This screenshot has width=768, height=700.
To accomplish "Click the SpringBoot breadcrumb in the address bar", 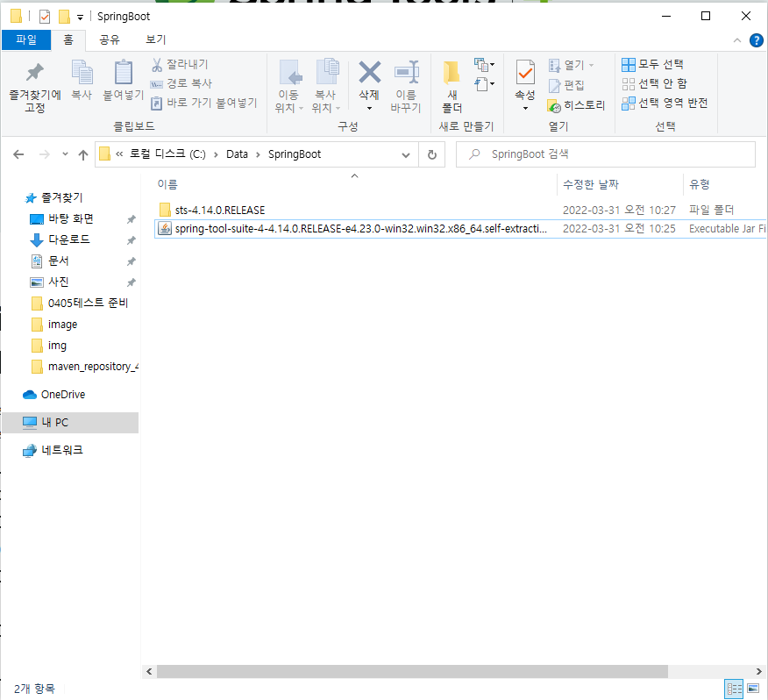I will click(295, 154).
